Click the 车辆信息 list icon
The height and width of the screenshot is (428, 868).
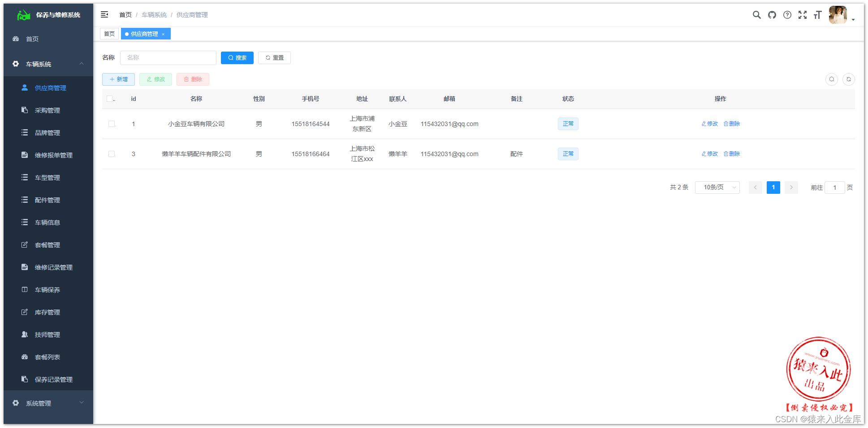[25, 222]
